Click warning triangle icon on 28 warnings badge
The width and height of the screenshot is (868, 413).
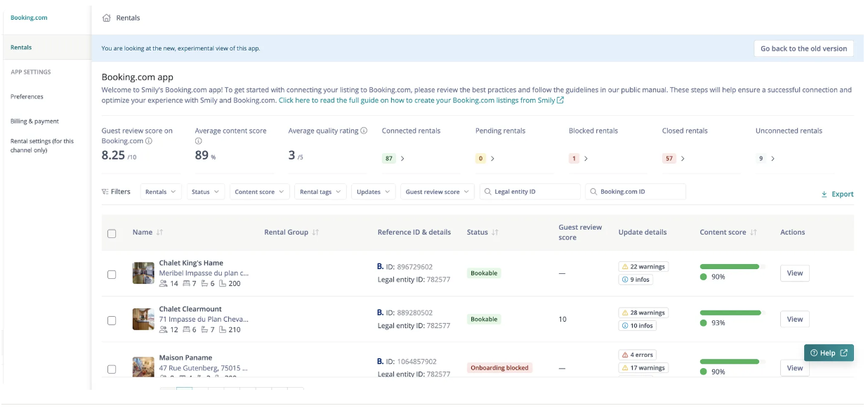click(625, 313)
